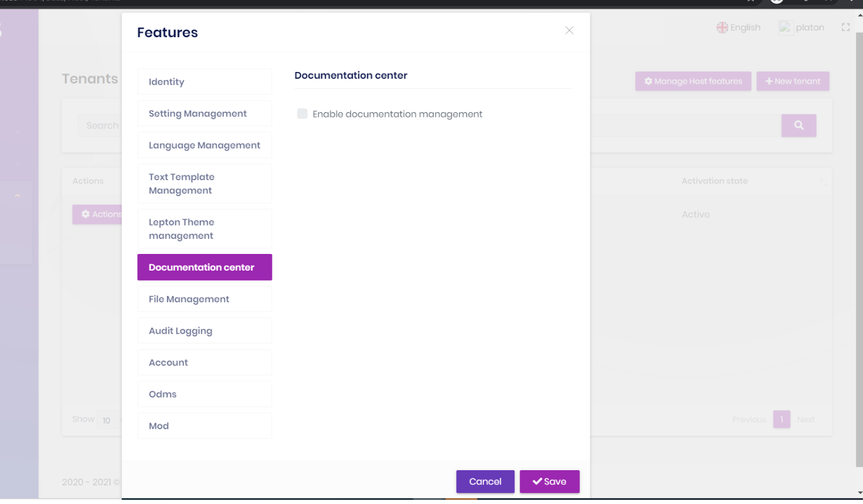
Task: Click the Actions column header
Action: tap(88, 181)
